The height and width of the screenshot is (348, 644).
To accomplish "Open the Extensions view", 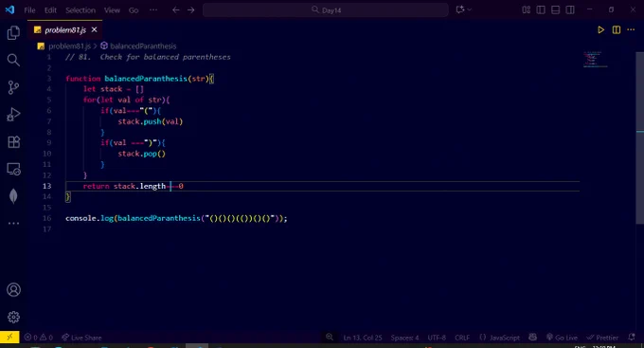I will point(13,142).
